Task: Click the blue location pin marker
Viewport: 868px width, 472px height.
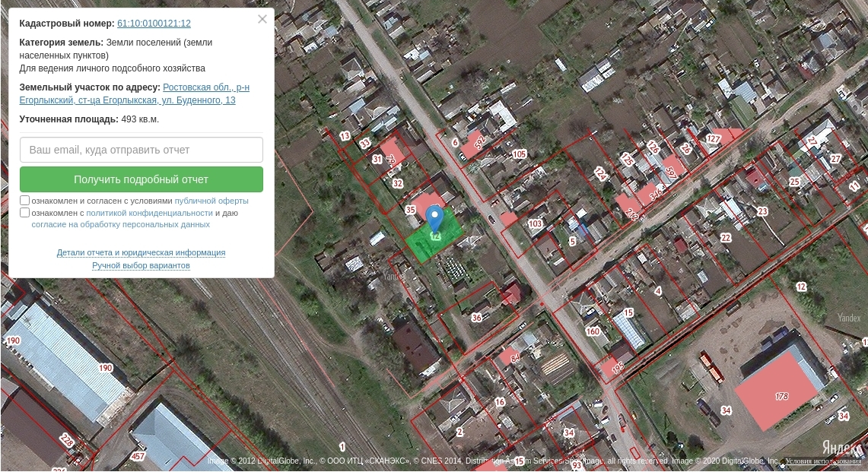Action: tap(434, 217)
